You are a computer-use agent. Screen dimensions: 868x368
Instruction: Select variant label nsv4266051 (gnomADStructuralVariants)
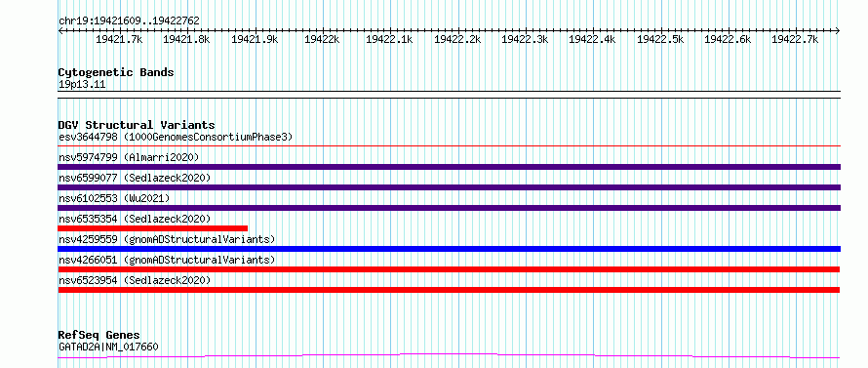coord(167,260)
